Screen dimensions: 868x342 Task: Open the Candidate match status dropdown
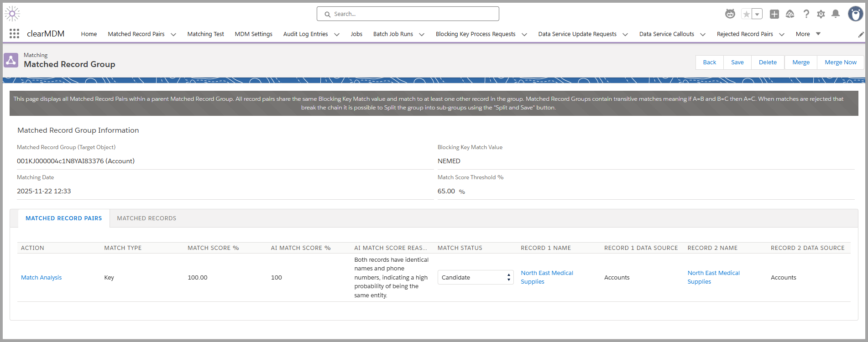476,277
